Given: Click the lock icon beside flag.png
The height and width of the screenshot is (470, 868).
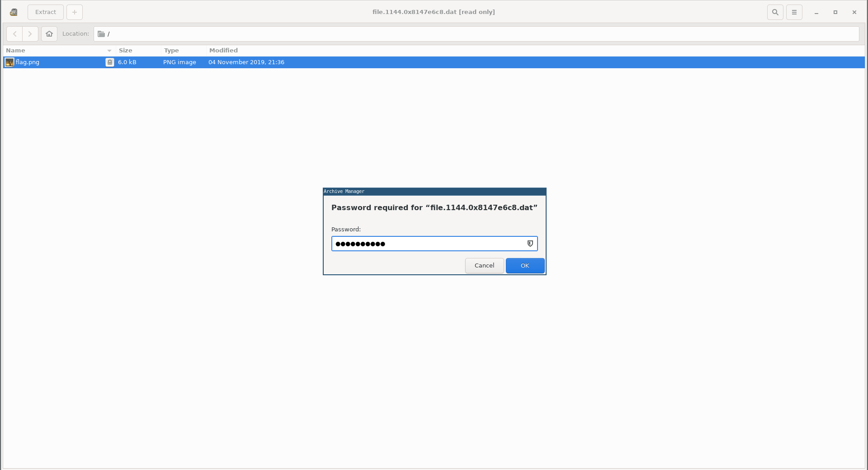Looking at the screenshot, I should click(109, 62).
